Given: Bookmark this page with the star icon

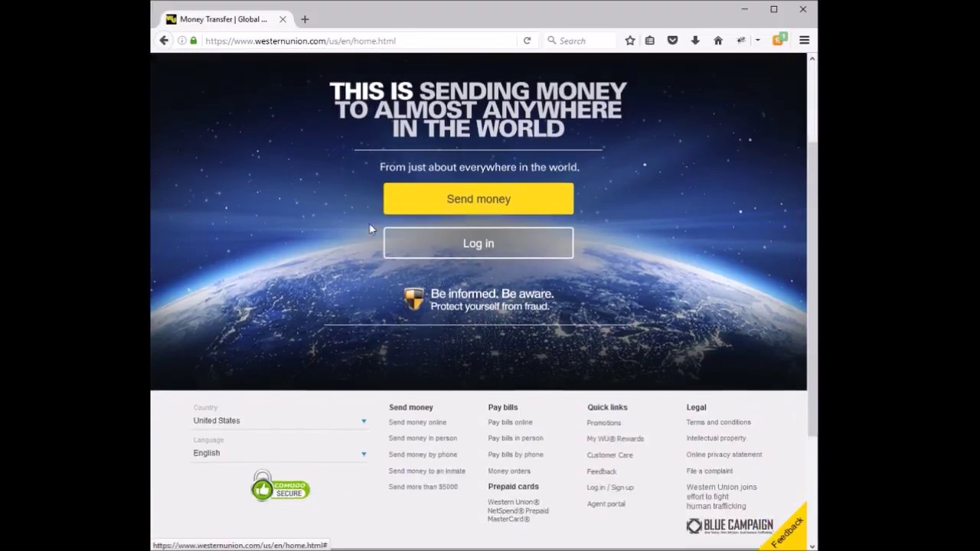Looking at the screenshot, I should 630,41.
